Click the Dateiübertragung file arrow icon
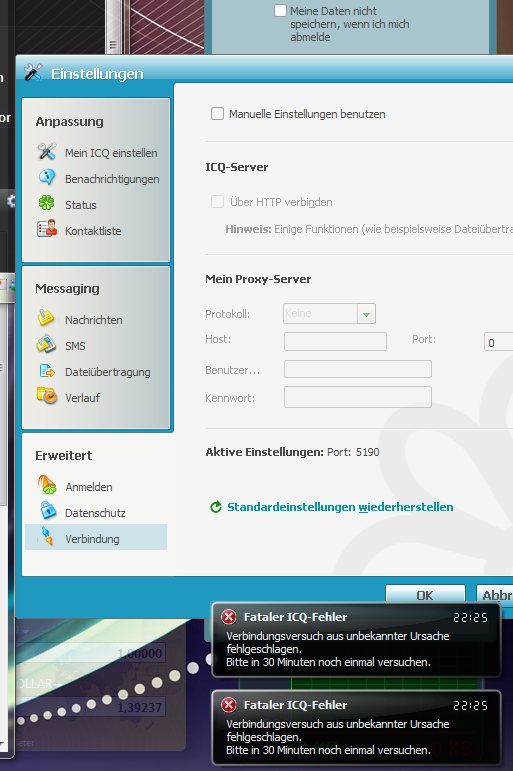This screenshot has width=513, height=771. tap(47, 371)
